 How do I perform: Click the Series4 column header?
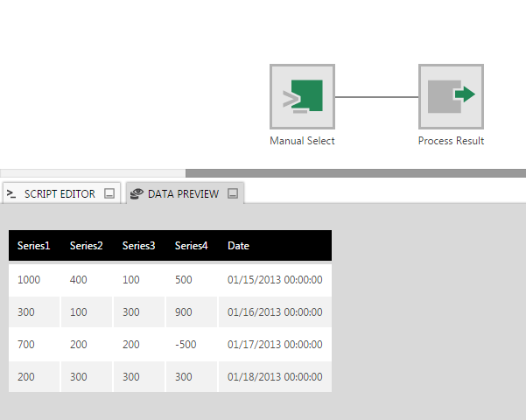coord(191,246)
